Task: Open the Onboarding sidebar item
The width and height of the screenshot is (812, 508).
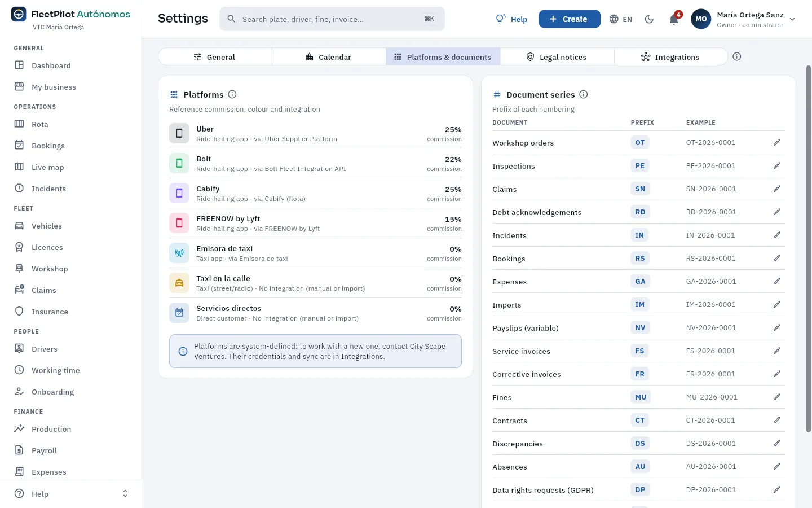Action: (70, 392)
